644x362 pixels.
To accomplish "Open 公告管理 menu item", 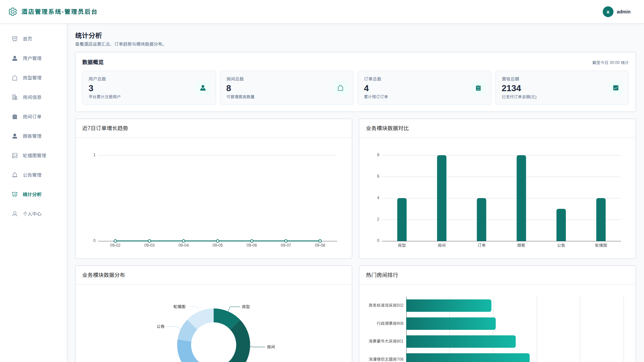I will coord(34,175).
